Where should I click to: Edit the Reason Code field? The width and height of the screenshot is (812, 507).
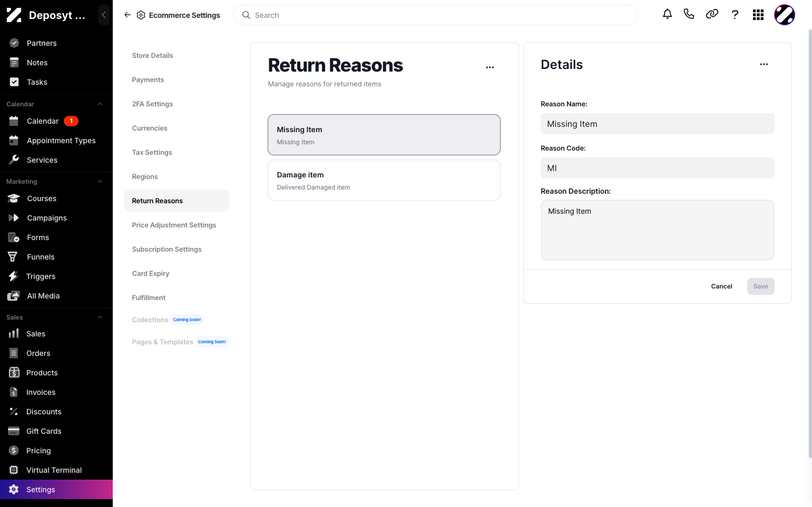click(658, 168)
